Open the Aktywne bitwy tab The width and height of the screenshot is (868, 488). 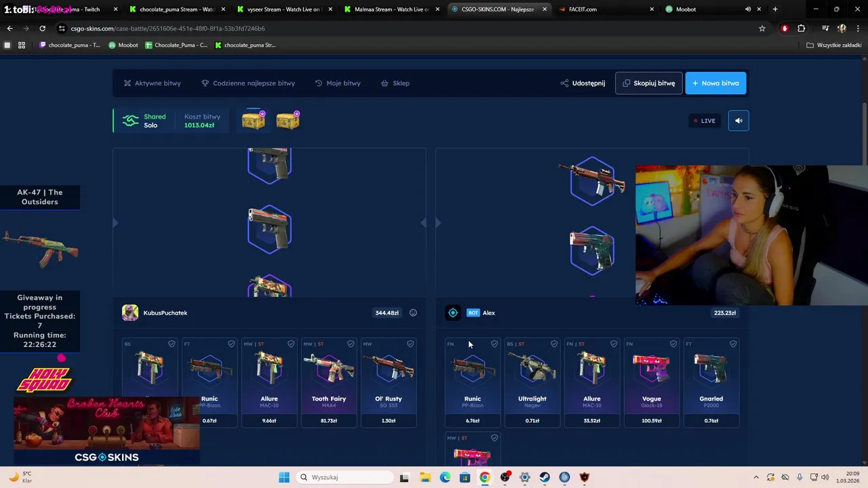tap(152, 83)
